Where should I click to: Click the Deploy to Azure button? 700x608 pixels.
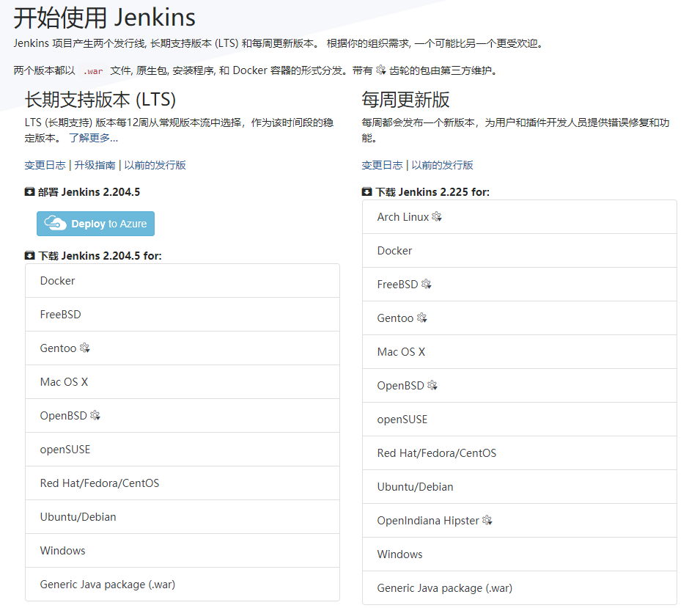[x=95, y=224]
